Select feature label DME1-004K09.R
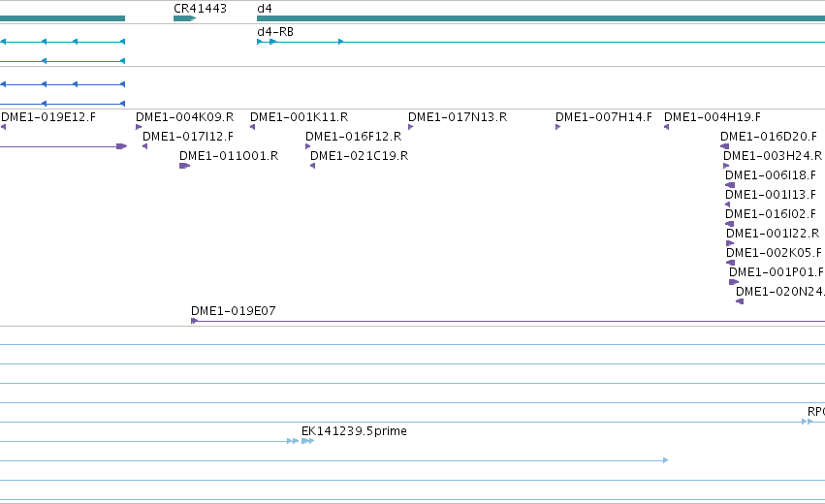825x504 pixels. pyautogui.click(x=184, y=117)
